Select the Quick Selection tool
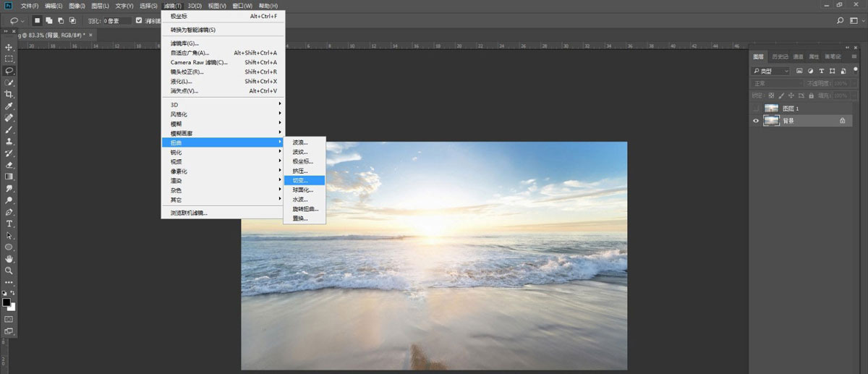The image size is (868, 374). [x=9, y=82]
